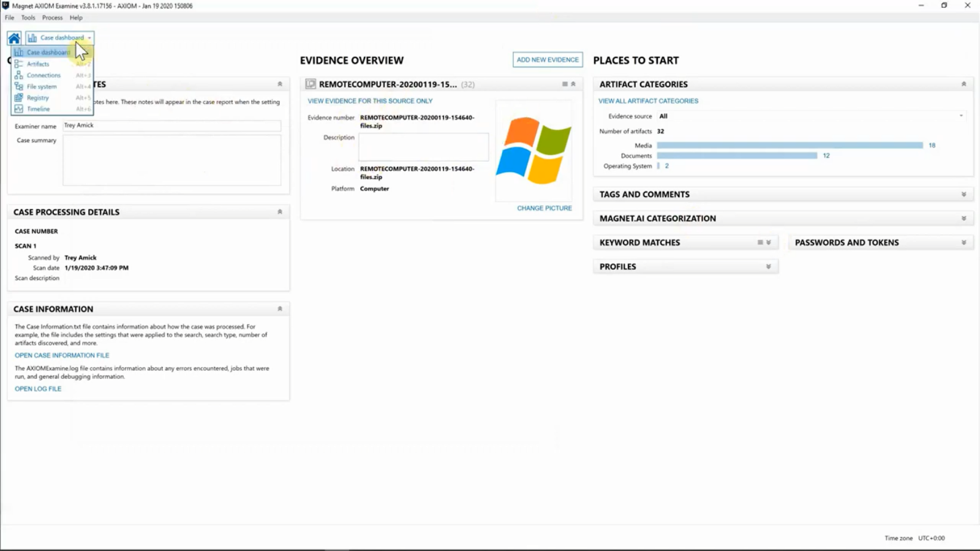Open the Help menu
This screenshot has height=551, width=980.
(76, 18)
